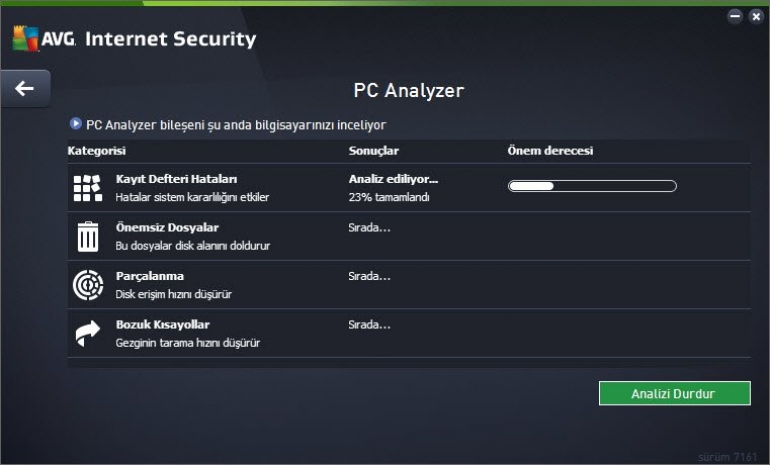The height and width of the screenshot is (465, 770).
Task: Click 'Disk erişim hızını düşürür' description
Action: [174, 294]
